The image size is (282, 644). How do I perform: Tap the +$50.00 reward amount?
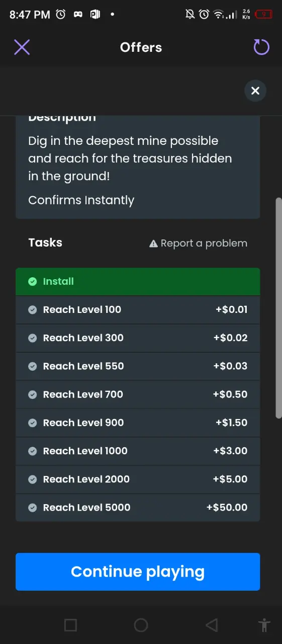click(x=227, y=507)
